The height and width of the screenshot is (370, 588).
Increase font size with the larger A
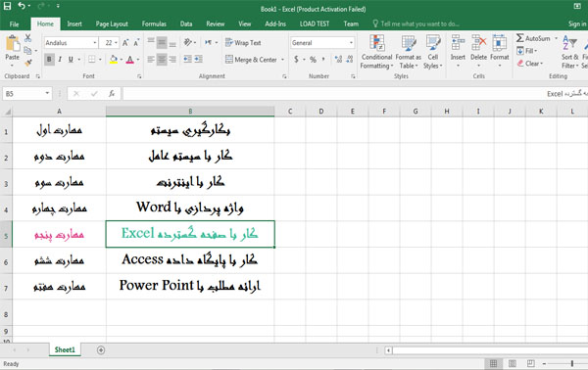tap(125, 43)
